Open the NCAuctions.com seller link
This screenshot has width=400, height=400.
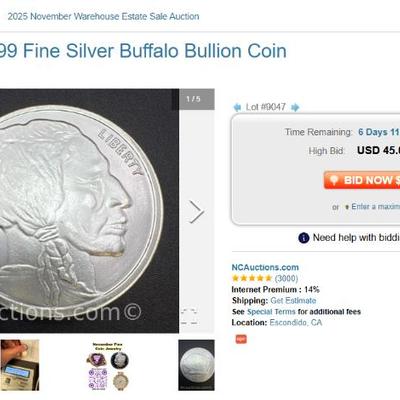pos(265,267)
